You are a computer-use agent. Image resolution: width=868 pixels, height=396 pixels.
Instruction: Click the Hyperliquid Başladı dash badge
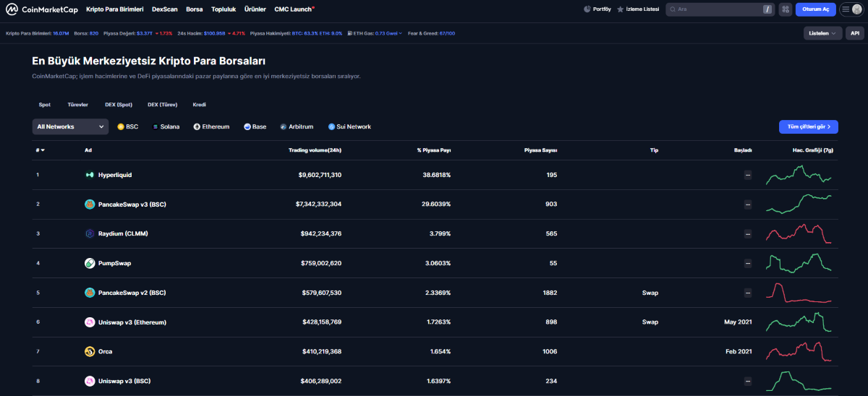point(748,175)
